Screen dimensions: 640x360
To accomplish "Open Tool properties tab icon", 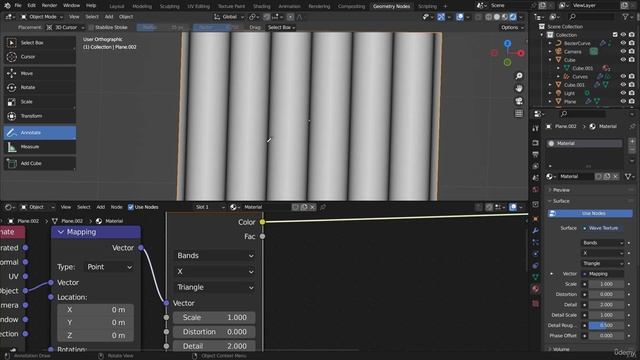I will pyautogui.click(x=536, y=129).
